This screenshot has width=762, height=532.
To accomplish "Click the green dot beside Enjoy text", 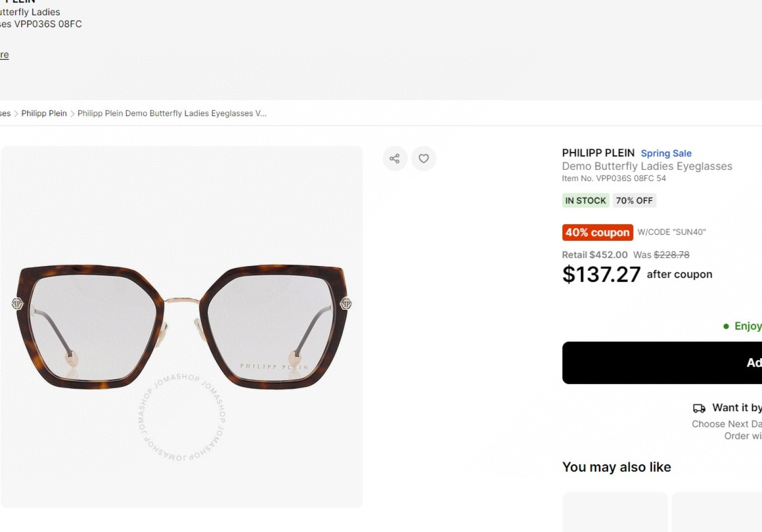I will tap(726, 326).
